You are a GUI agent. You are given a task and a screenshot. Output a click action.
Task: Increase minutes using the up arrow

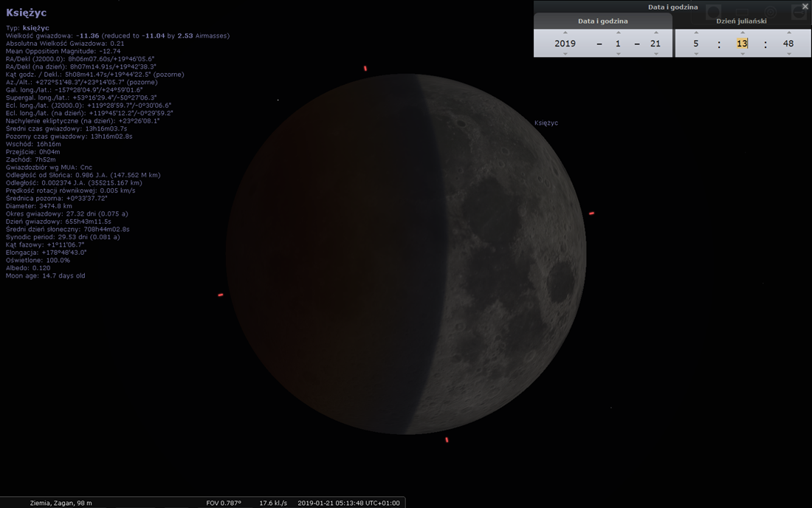(742, 33)
